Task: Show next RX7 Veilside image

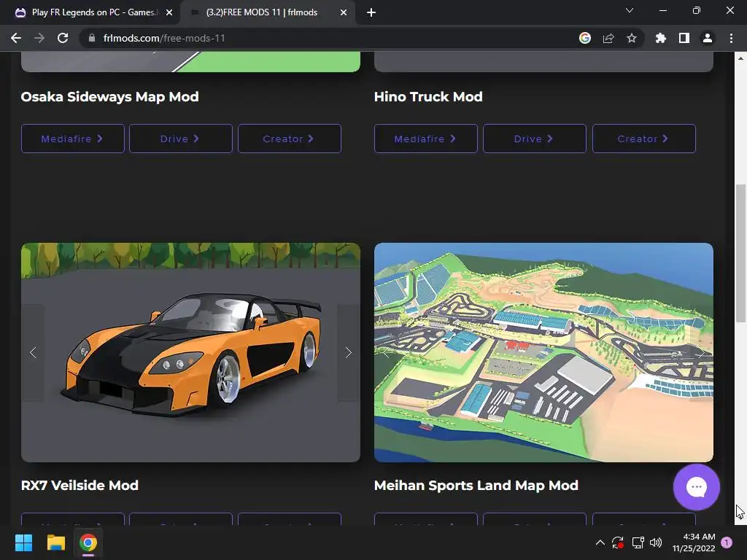Action: pyautogui.click(x=348, y=353)
